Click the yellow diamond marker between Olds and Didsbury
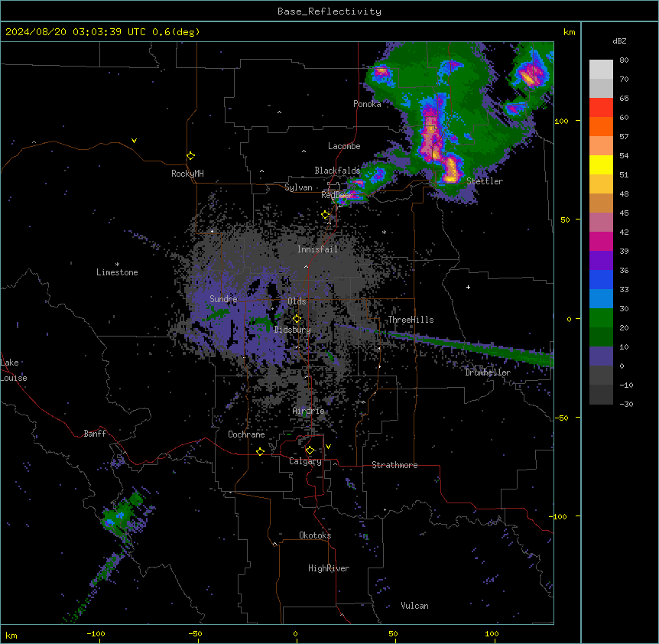Image resolution: width=659 pixels, height=644 pixels. pos(297,319)
